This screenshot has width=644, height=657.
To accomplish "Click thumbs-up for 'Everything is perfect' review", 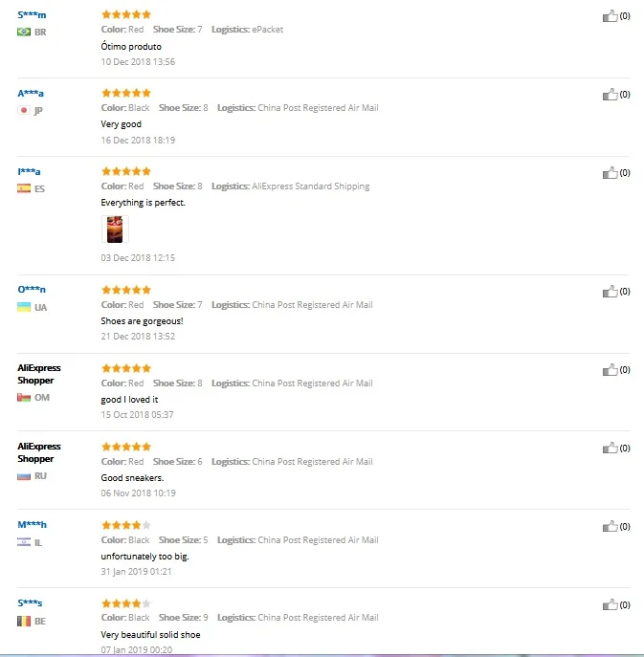I will click(x=610, y=173).
